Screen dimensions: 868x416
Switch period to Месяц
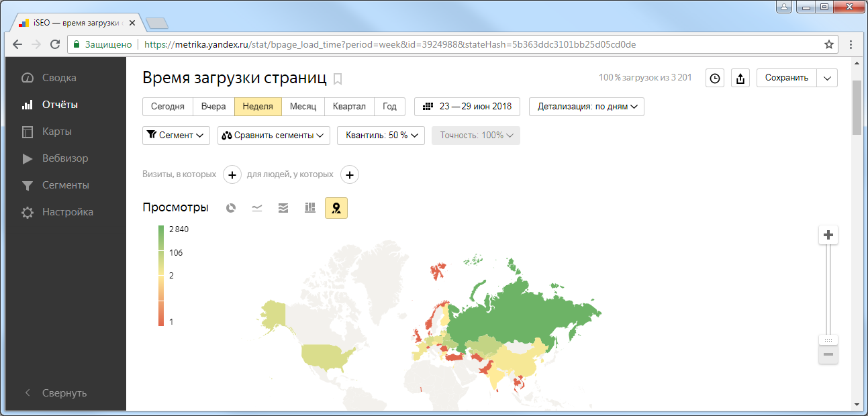(x=303, y=107)
